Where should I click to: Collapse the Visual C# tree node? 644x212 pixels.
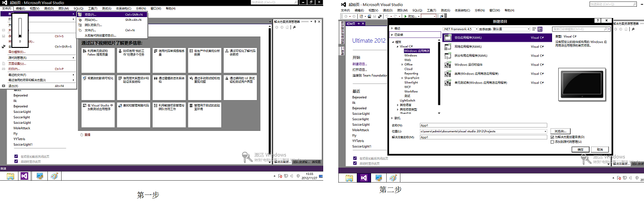[397, 46]
